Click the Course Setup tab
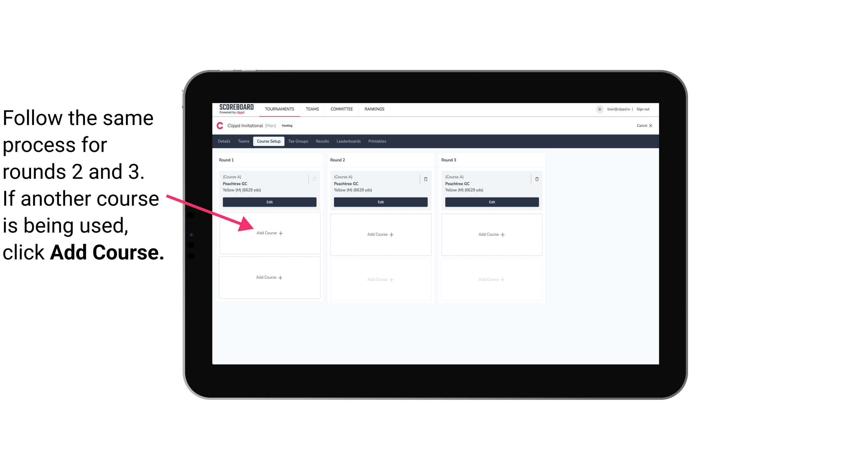Screen dimensions: 868x467 pyautogui.click(x=267, y=141)
